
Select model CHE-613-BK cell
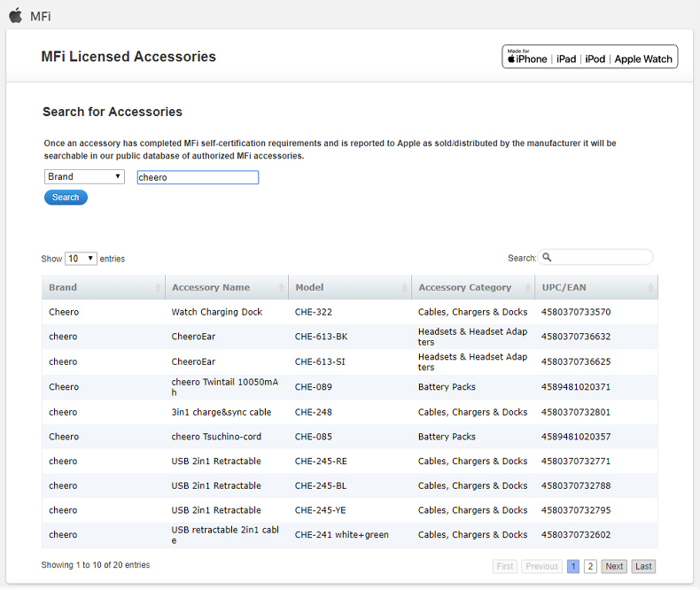point(321,337)
